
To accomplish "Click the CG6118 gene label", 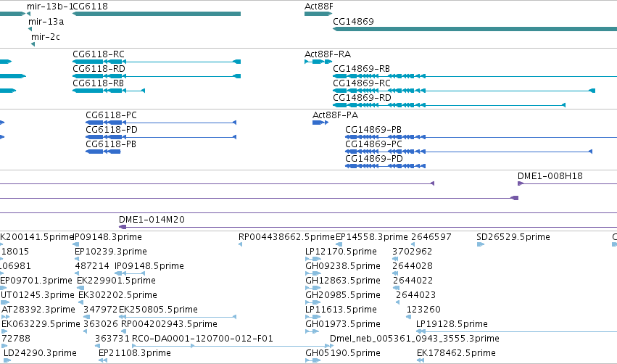I will [x=90, y=7].
